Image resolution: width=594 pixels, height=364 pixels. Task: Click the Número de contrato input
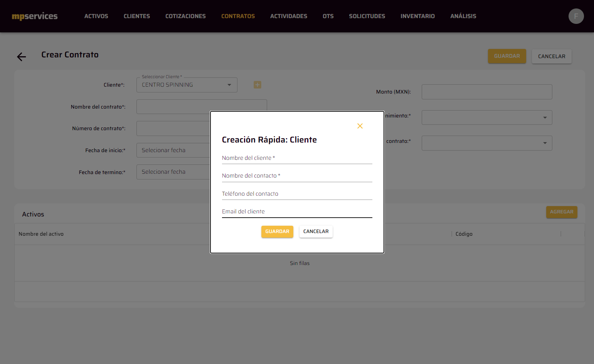(x=173, y=128)
